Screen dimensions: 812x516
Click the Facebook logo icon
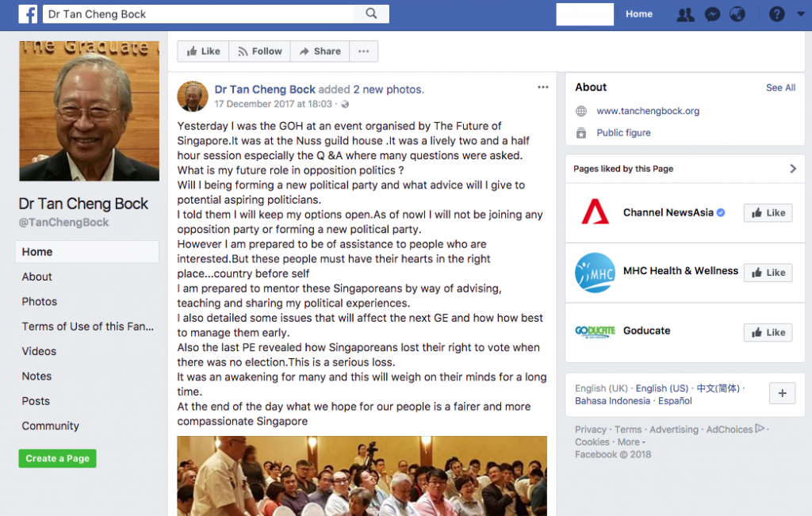coord(28,14)
